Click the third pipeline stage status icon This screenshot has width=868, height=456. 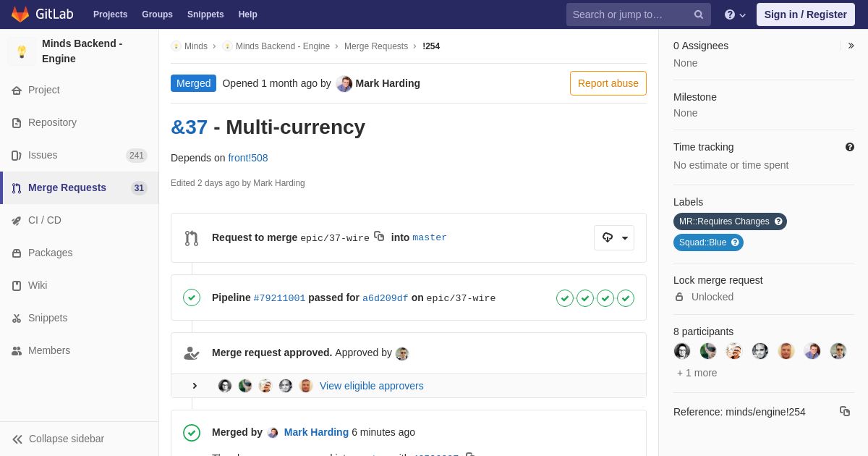pyautogui.click(x=605, y=298)
